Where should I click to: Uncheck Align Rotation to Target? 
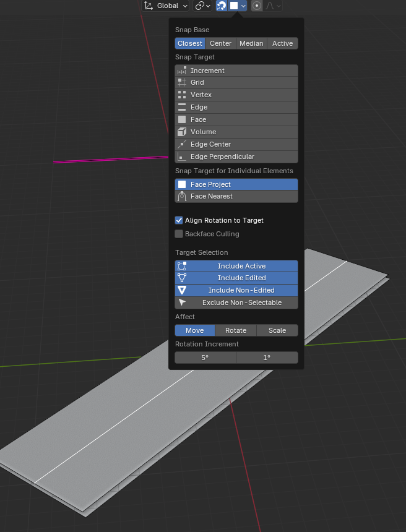coord(179,220)
